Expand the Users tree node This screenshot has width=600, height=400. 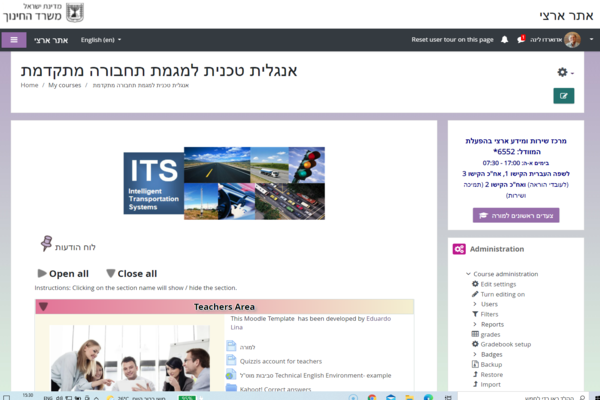tap(475, 304)
